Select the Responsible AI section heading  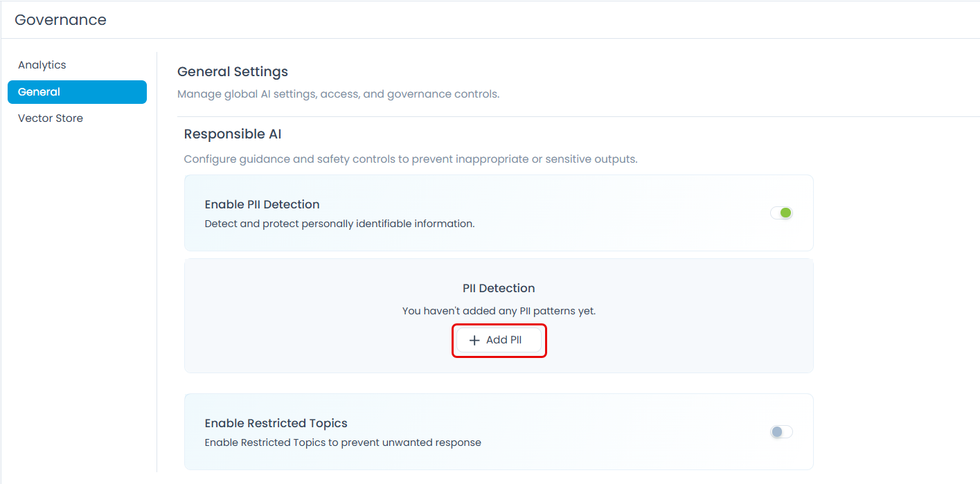click(233, 134)
